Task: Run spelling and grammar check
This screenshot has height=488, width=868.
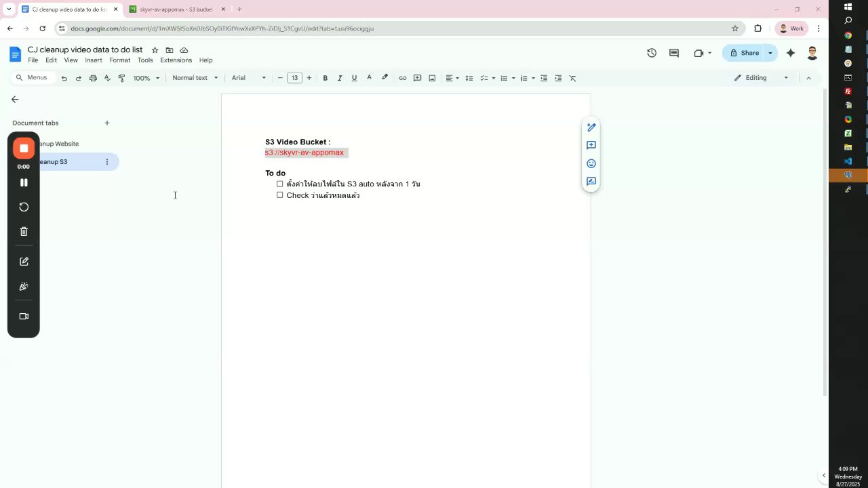Action: (107, 78)
